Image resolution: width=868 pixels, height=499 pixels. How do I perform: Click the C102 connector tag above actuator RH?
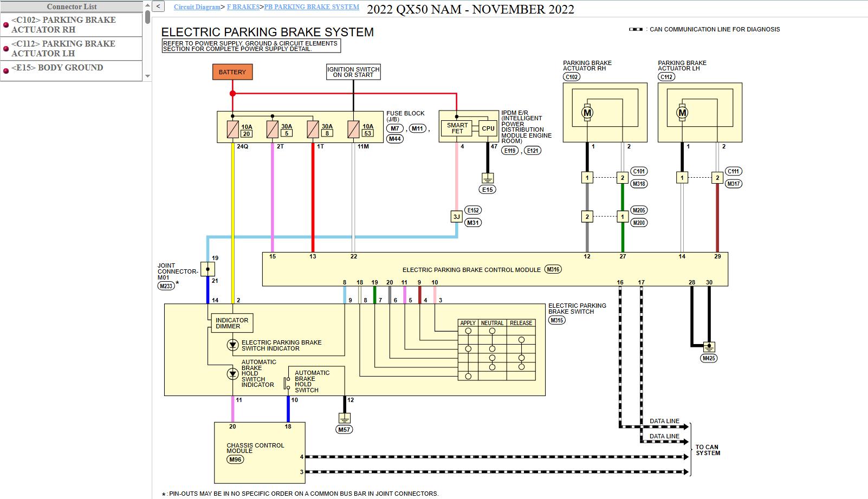(x=572, y=77)
